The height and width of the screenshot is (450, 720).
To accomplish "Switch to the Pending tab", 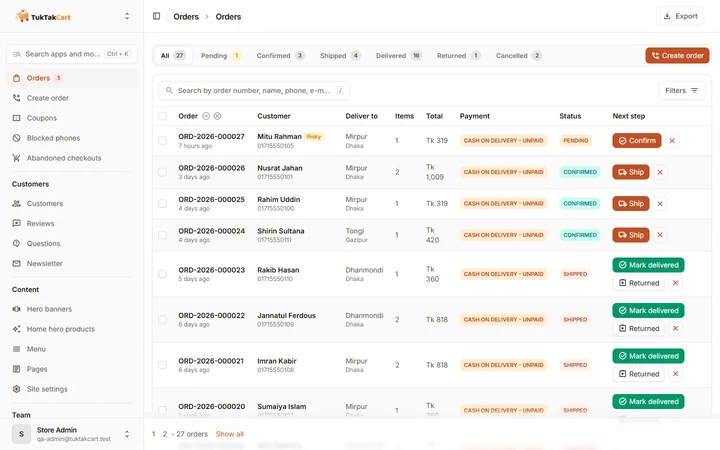I will pyautogui.click(x=220, y=56).
